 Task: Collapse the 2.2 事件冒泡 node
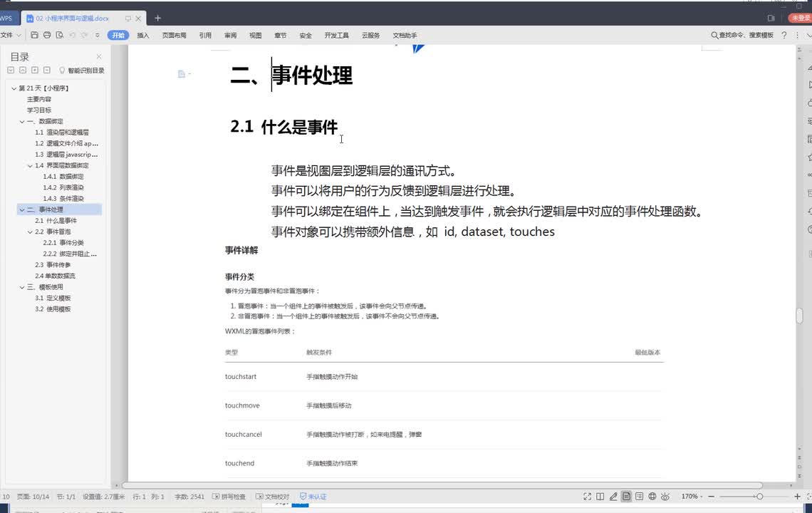[x=30, y=232]
